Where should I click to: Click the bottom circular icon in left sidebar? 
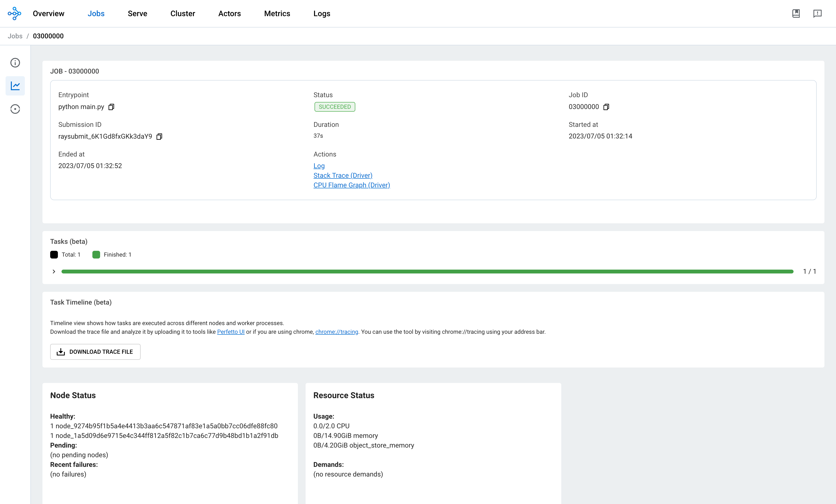pos(15,109)
